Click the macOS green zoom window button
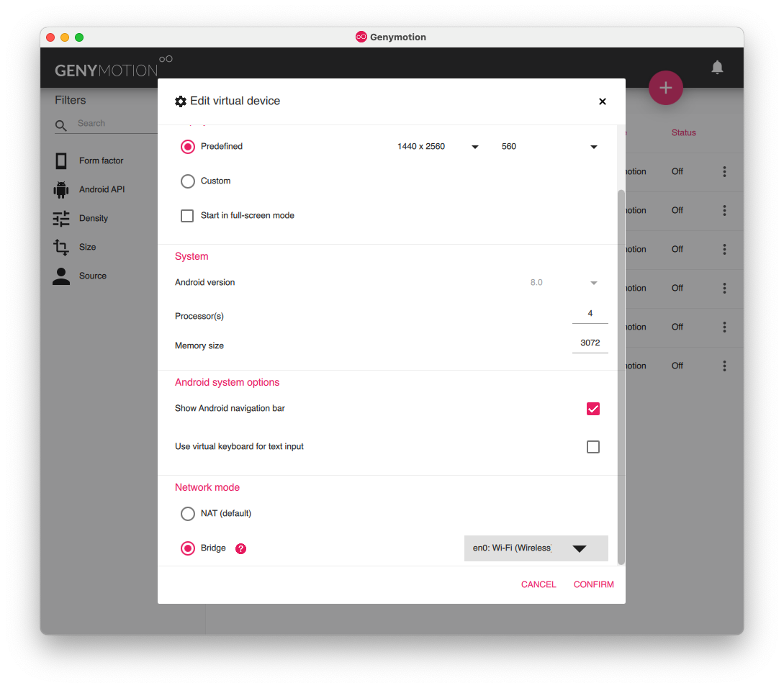Screen dimensions: 784x688 tap(79, 37)
